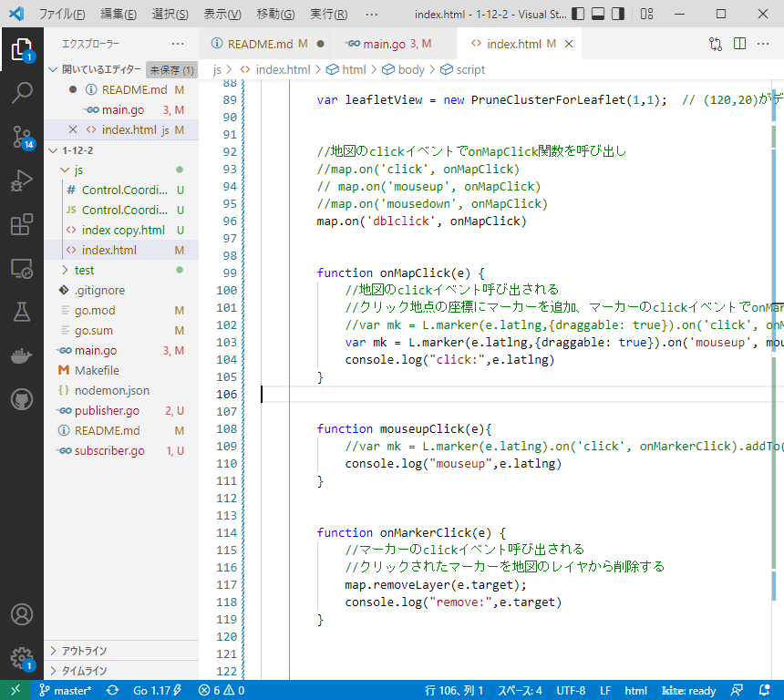Open Makefile in the explorer tree
784x700 pixels.
click(x=97, y=370)
